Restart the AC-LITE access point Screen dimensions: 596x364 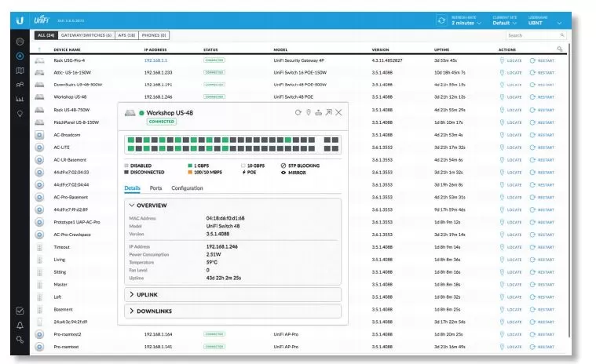point(542,147)
